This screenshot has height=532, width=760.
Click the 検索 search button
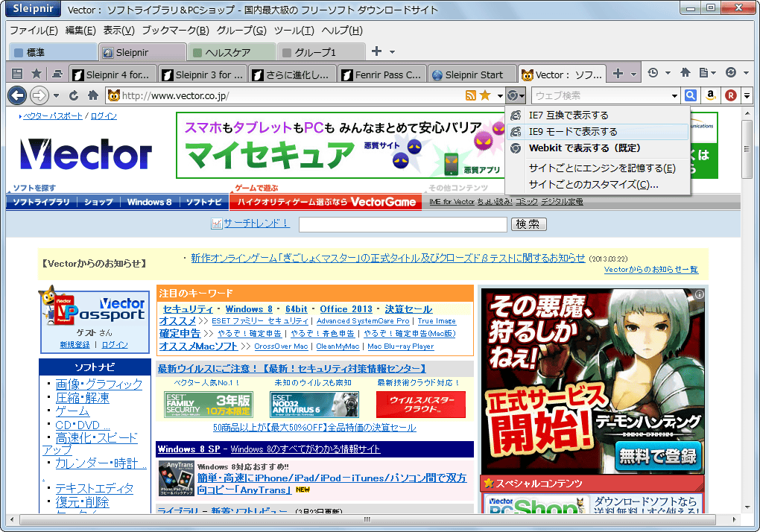click(528, 224)
